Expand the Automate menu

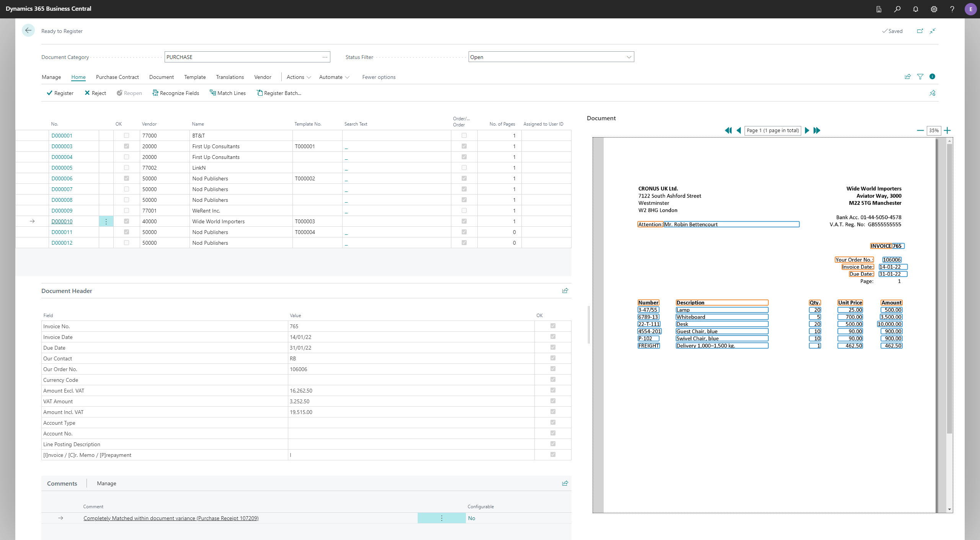click(334, 77)
